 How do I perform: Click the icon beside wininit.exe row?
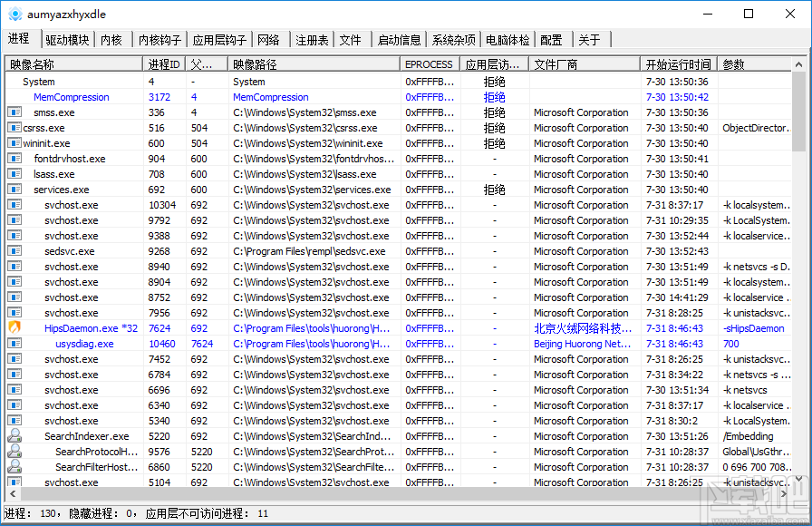click(x=14, y=143)
